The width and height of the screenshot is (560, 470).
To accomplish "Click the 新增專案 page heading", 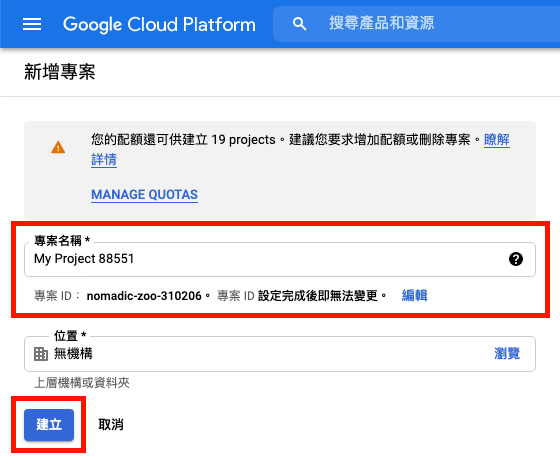I will tap(60, 72).
